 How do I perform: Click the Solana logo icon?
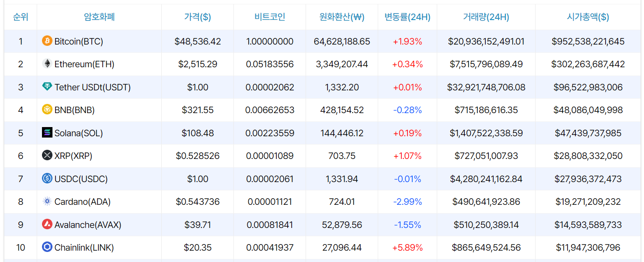pyautogui.click(x=47, y=133)
